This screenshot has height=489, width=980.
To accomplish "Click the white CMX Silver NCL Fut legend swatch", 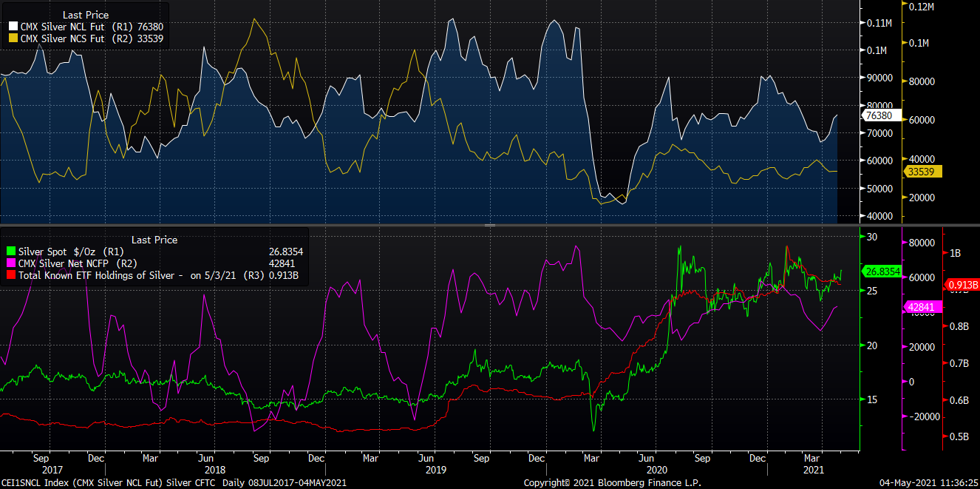I will 12,26.
